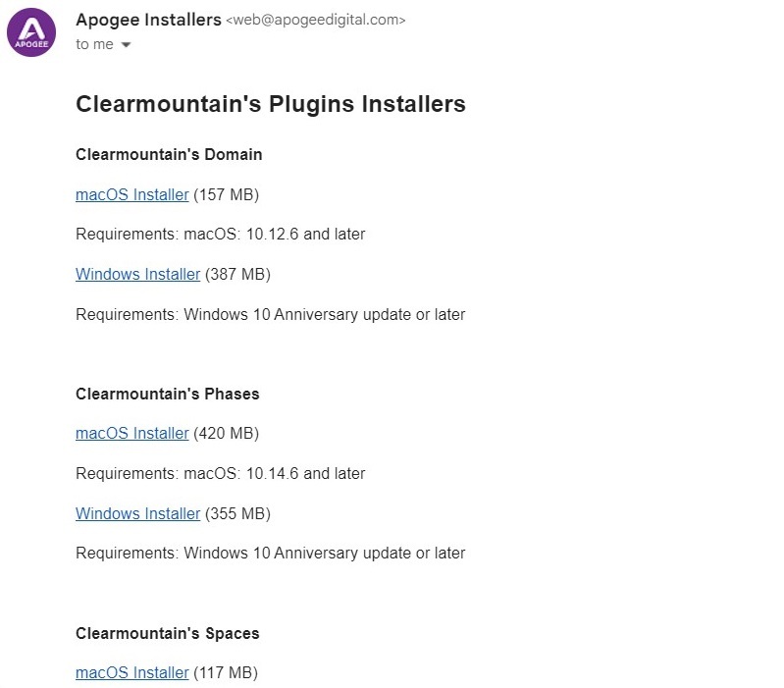The image size is (784, 688).
Task: Open macOS Installer link for Clearmountain's Spaces
Action: tap(131, 673)
